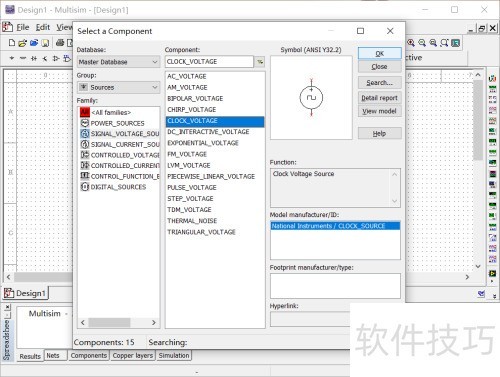Switch to the Simulation tab

[174, 356]
